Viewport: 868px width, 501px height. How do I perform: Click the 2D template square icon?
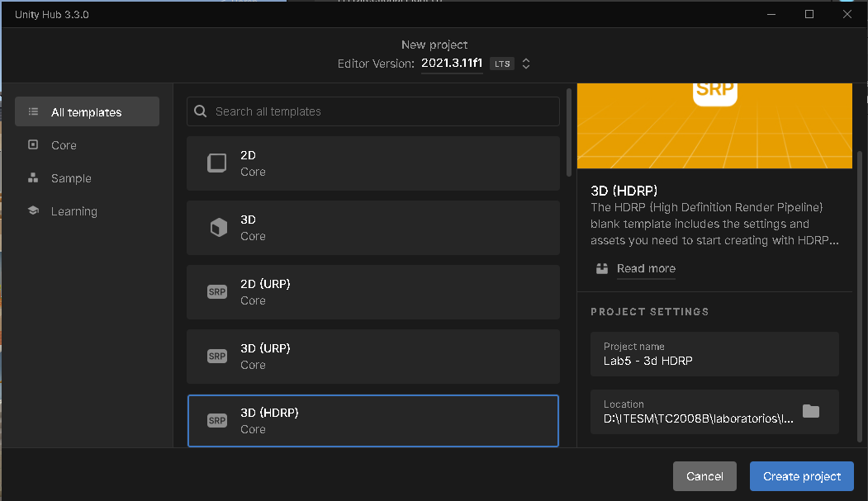pyautogui.click(x=216, y=163)
